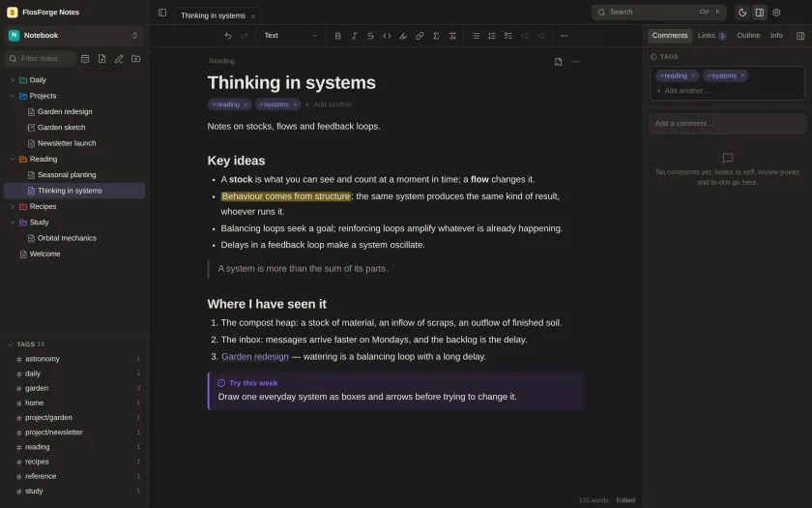Image resolution: width=812 pixels, height=508 pixels.
Task: Apply the highlighter marker
Action: [x=403, y=36]
